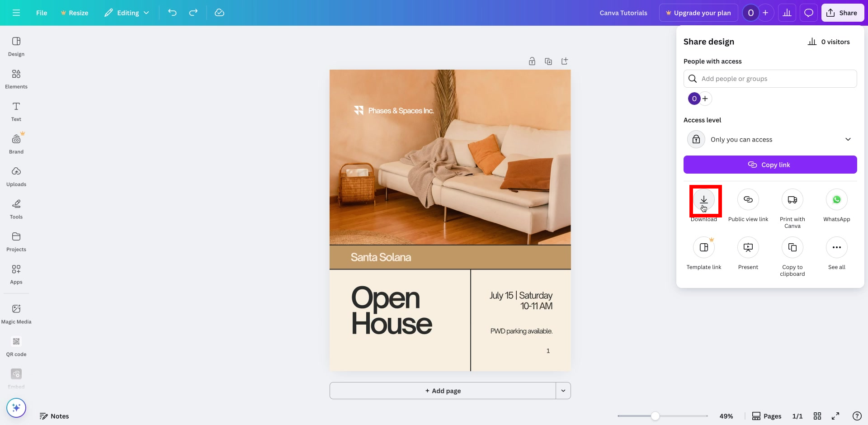This screenshot has height=425, width=868.
Task: Open the Projects panel
Action: tap(16, 241)
